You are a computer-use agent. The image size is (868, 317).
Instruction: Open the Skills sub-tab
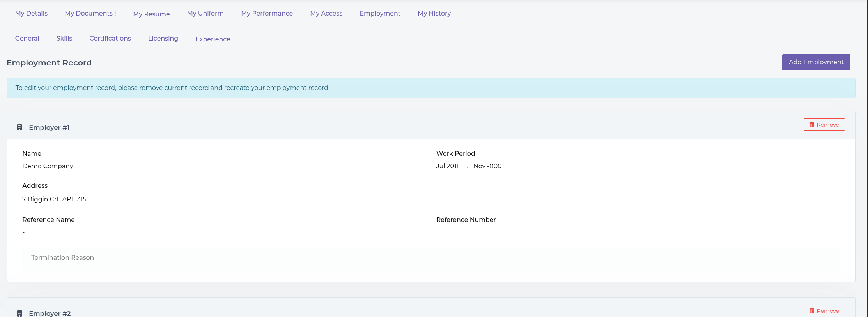(x=64, y=38)
